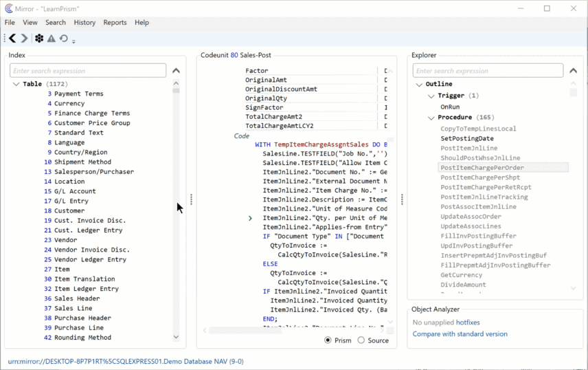The image size is (588, 370).
Task: Click Compare with standard version link
Action: click(460, 334)
